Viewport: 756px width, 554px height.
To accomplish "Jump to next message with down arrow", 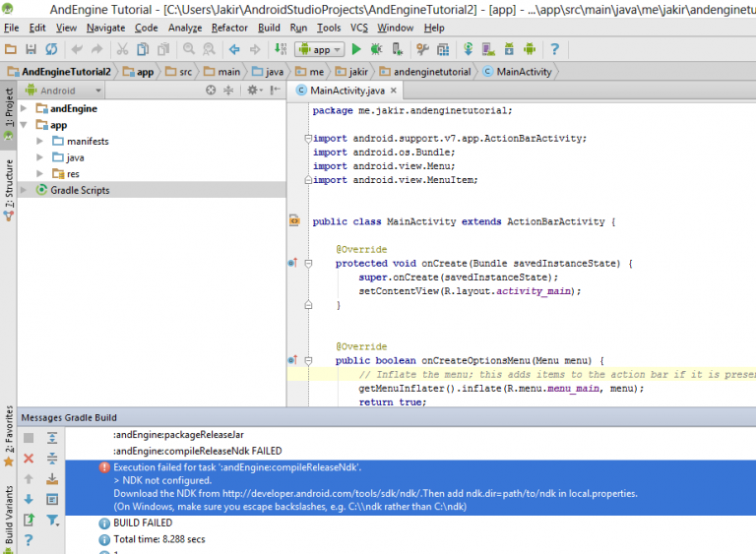I will pyautogui.click(x=29, y=499).
